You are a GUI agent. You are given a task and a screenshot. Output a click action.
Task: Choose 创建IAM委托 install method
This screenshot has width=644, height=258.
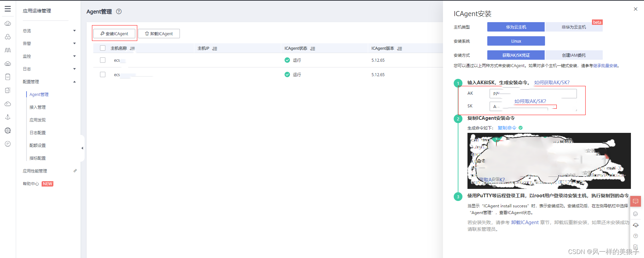pyautogui.click(x=574, y=55)
